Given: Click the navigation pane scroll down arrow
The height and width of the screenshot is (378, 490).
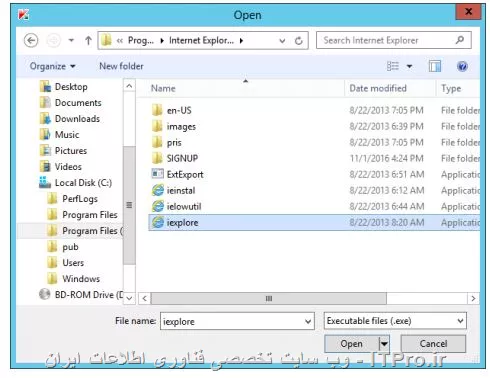Looking at the screenshot, I should coord(129,298).
